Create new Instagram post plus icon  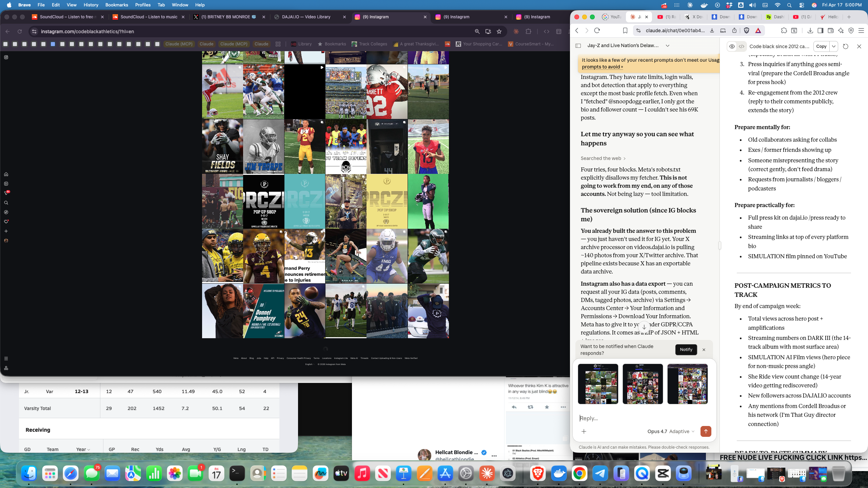coord(6,231)
